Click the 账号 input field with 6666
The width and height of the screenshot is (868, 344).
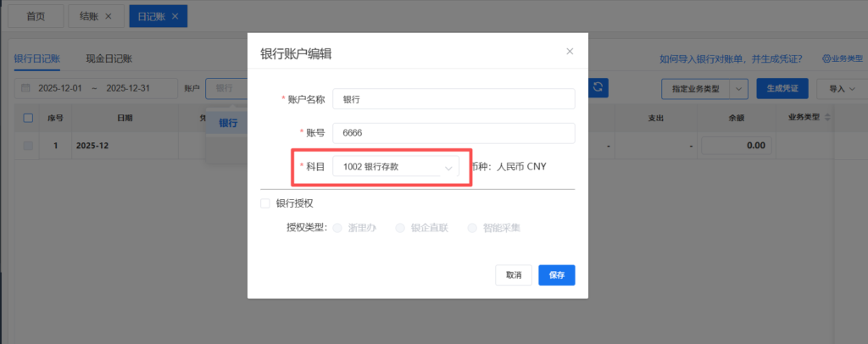click(x=453, y=133)
